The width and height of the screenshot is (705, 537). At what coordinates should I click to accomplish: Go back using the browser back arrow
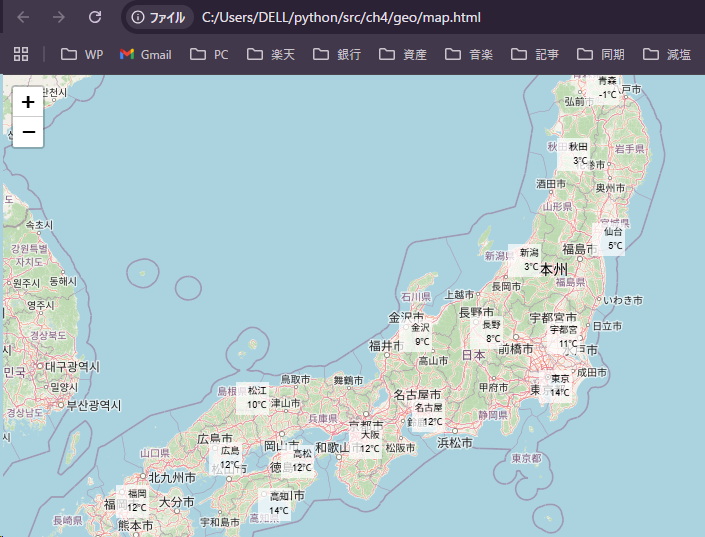(x=24, y=17)
